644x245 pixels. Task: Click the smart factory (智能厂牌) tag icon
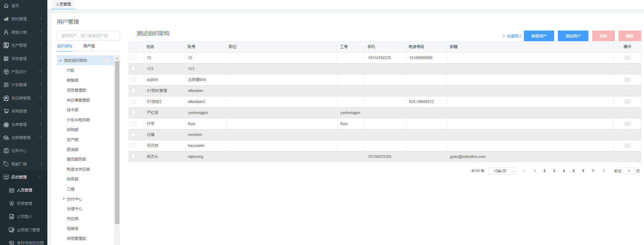point(6,164)
